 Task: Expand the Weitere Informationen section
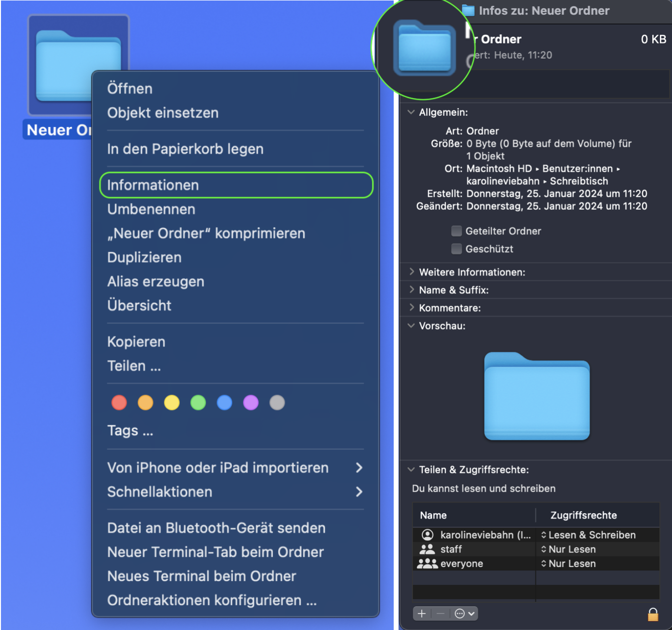[411, 272]
